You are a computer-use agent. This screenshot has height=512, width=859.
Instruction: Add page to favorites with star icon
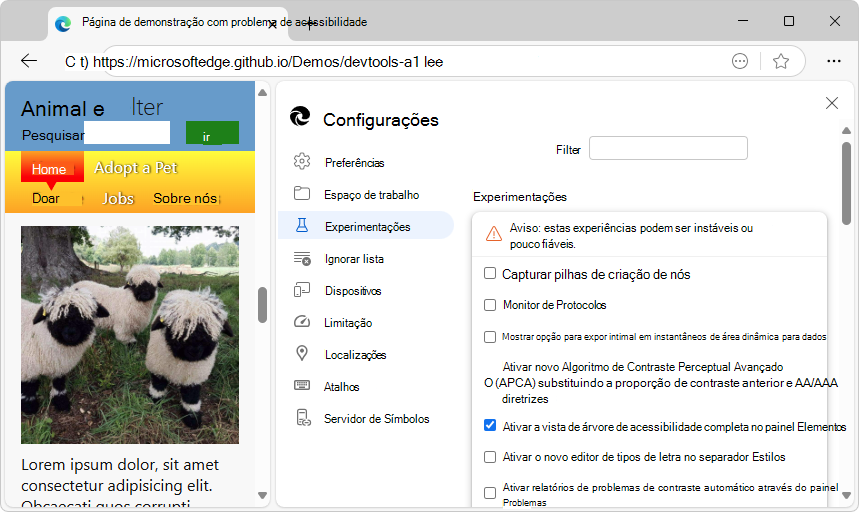coord(781,61)
